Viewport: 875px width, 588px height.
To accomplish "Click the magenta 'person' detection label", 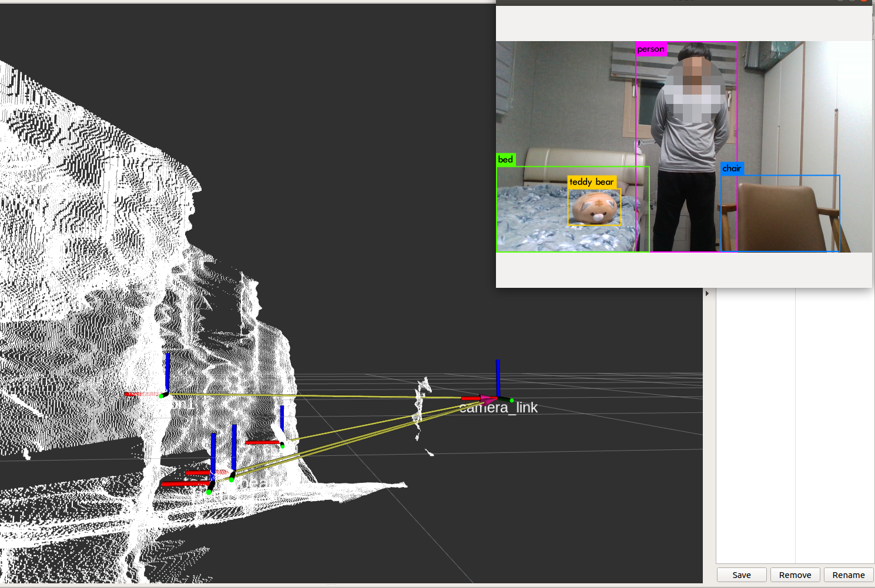I will (x=651, y=49).
